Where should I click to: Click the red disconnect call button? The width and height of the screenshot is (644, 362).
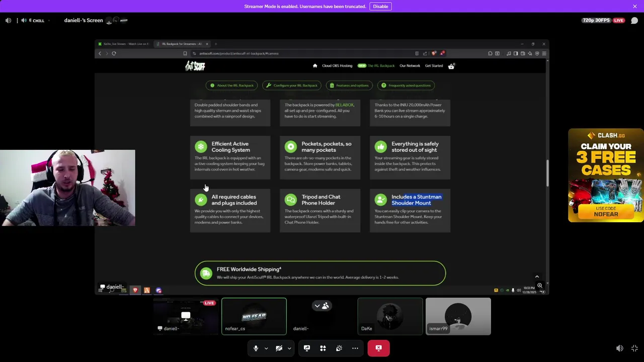coord(378,348)
